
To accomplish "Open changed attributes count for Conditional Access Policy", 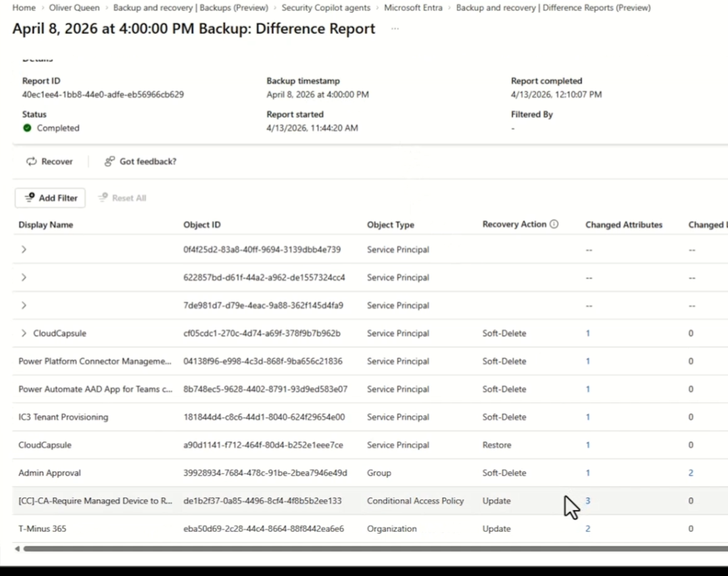I will tap(587, 501).
